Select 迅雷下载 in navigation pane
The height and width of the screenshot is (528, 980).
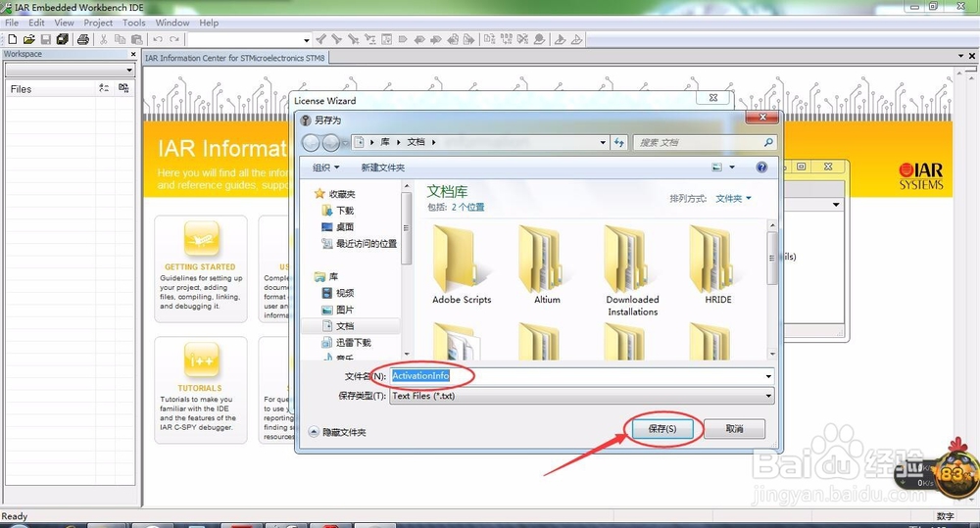pyautogui.click(x=347, y=343)
